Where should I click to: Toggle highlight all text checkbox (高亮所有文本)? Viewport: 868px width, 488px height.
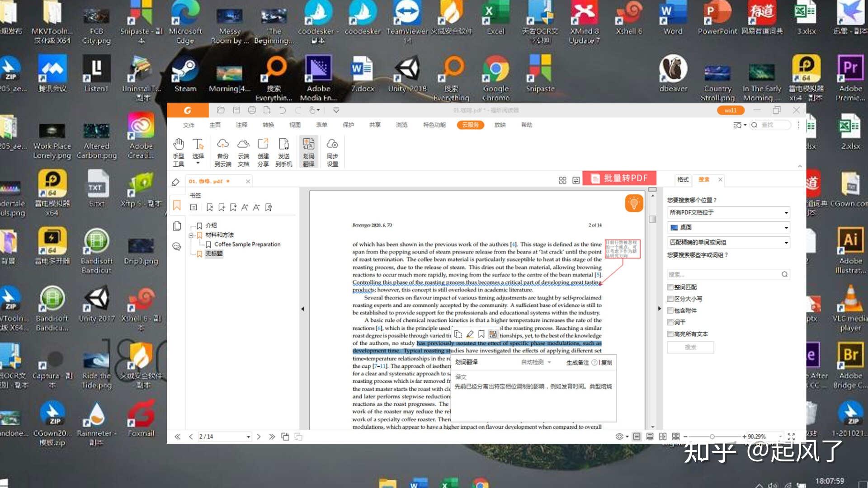click(670, 334)
